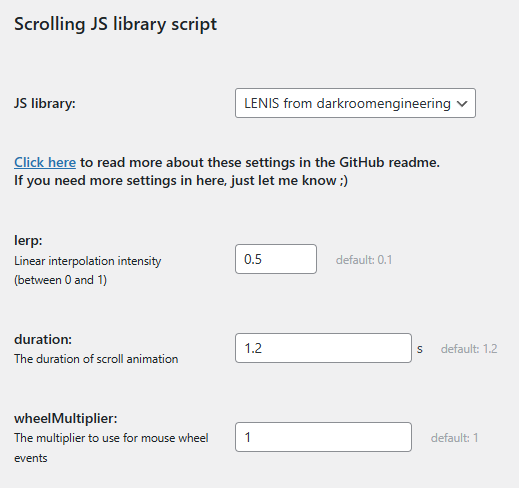Click the 'default: 1' hint text

point(454,438)
